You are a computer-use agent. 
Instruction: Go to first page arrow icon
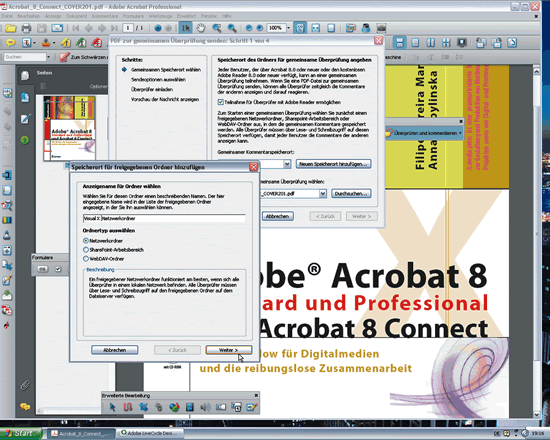(x=75, y=28)
